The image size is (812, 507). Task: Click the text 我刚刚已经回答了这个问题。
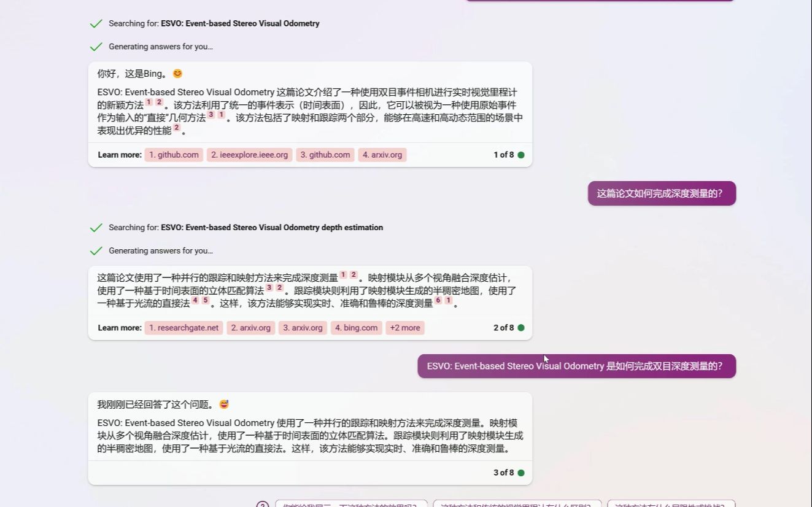click(157, 404)
